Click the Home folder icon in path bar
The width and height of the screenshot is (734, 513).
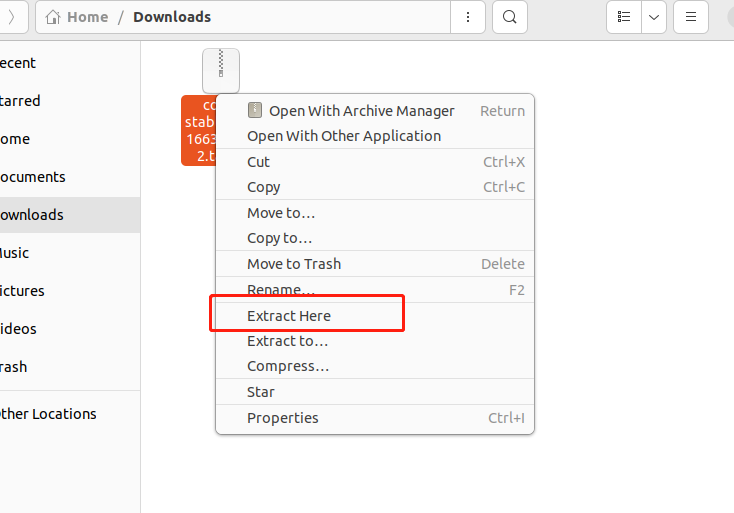click(x=53, y=17)
